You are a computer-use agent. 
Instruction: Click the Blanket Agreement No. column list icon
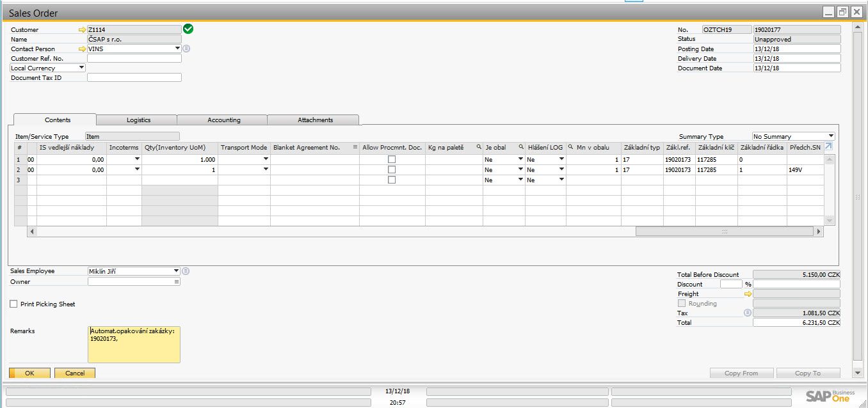pyautogui.click(x=355, y=147)
